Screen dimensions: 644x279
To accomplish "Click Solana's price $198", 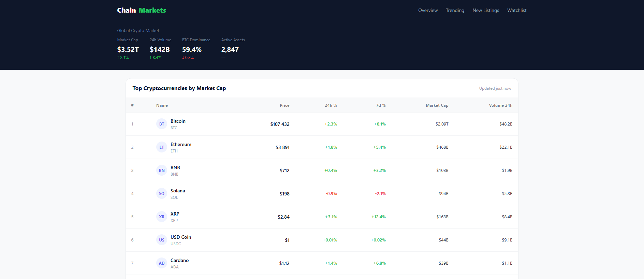I will (284, 194).
